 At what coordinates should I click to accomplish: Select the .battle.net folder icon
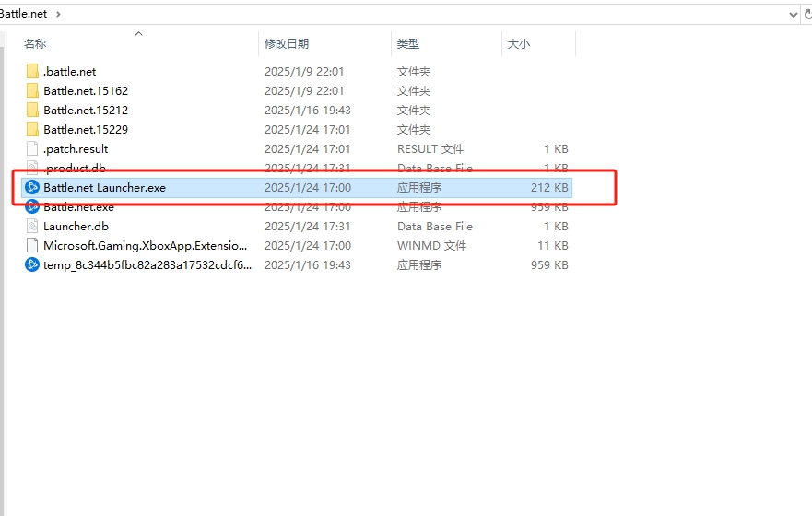pyautogui.click(x=32, y=72)
